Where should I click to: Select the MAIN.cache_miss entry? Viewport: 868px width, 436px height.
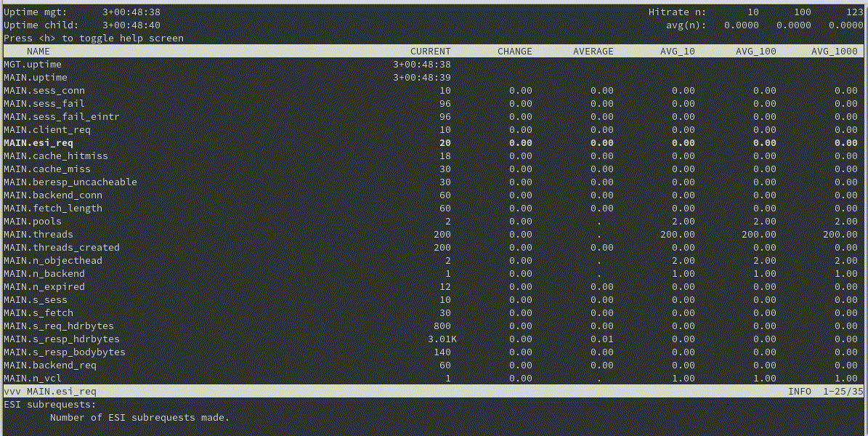pos(434,169)
